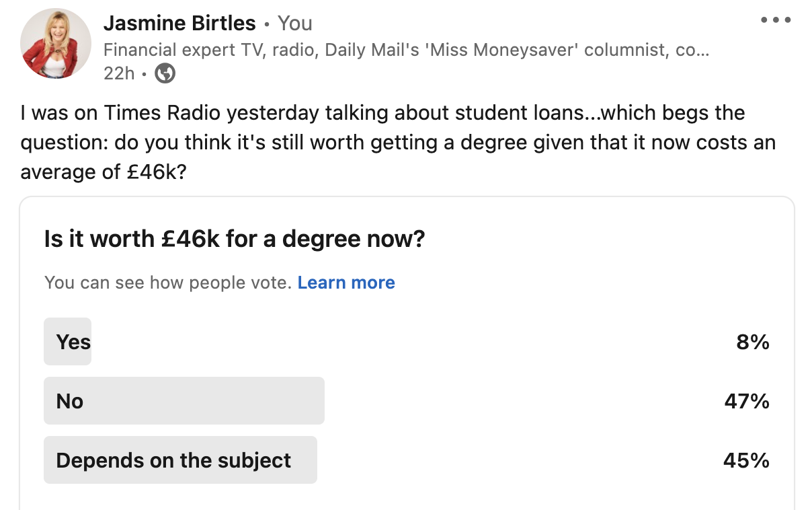Click the globe public visibility icon
This screenshot has height=510, width=812.
coord(165,73)
